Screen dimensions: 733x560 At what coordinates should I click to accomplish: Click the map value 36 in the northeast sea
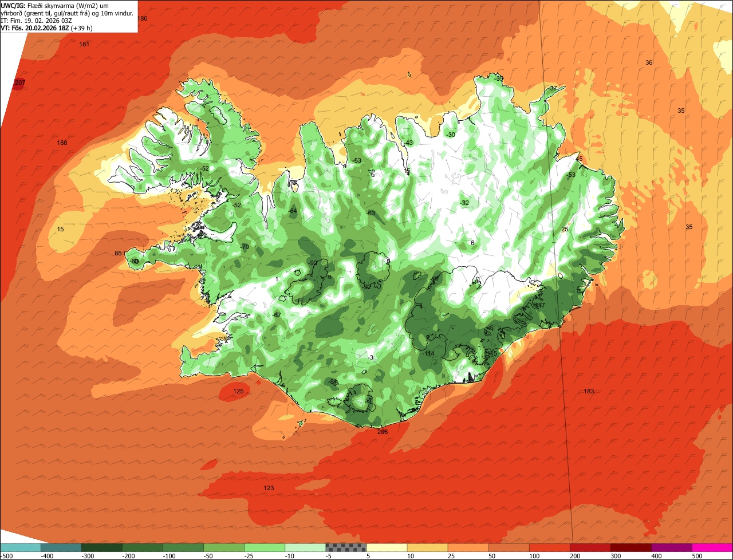(649, 63)
